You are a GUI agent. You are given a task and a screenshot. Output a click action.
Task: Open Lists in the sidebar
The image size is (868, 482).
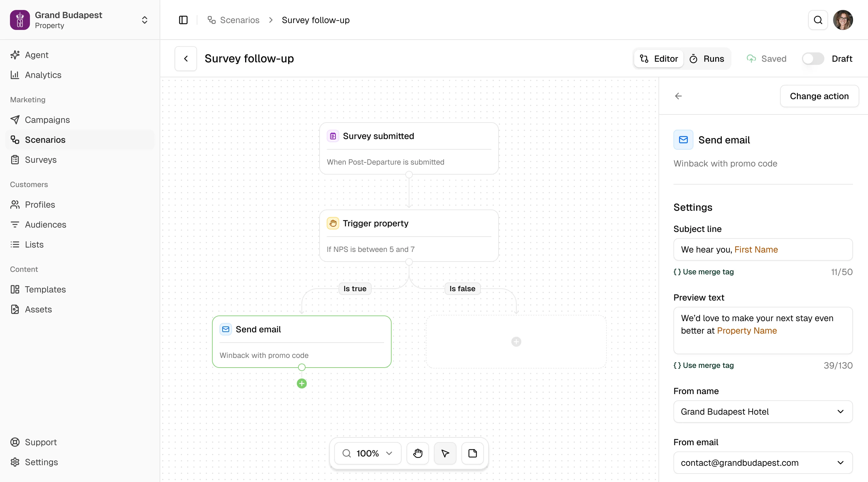click(x=80, y=244)
